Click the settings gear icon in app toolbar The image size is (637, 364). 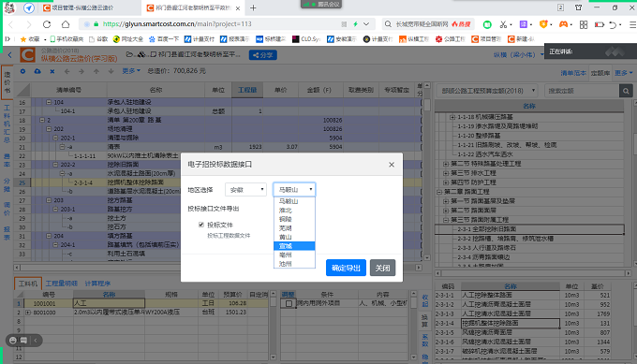(x=22, y=71)
